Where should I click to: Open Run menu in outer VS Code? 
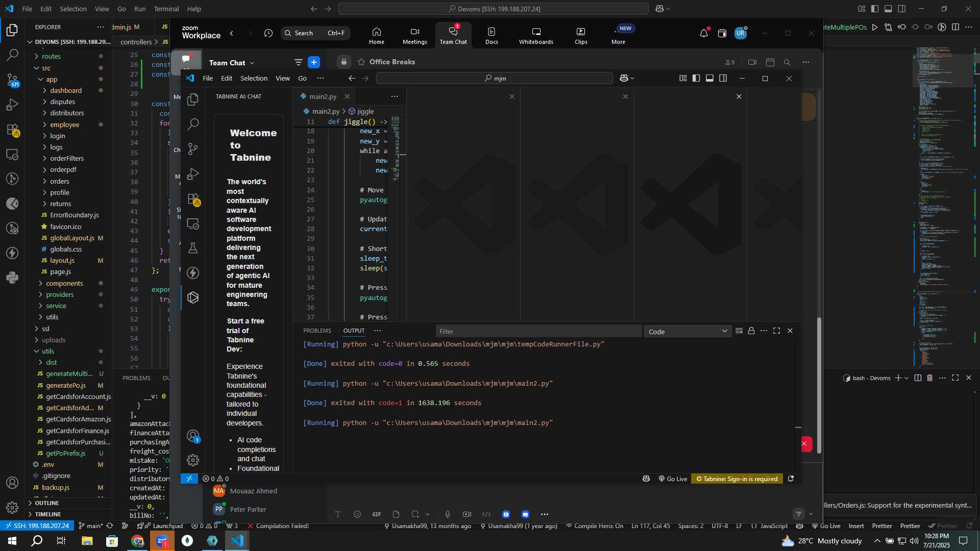[140, 9]
